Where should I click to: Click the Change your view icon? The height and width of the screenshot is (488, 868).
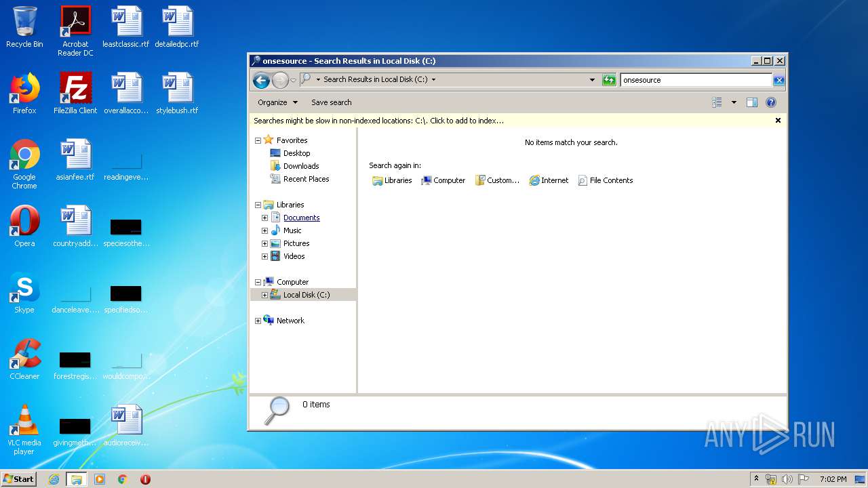[x=717, y=102]
